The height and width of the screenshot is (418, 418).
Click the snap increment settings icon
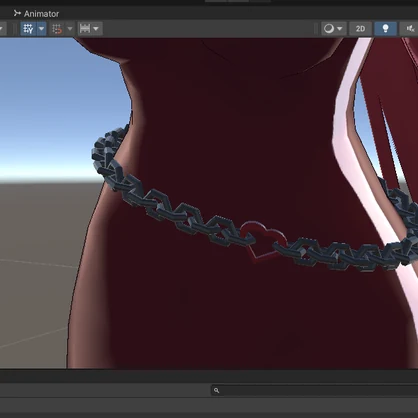coord(85,29)
